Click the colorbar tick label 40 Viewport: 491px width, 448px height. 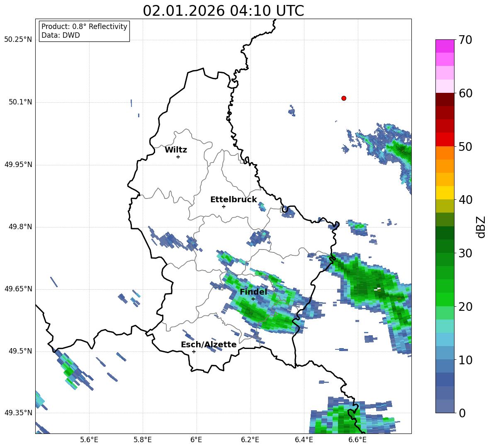tap(465, 200)
